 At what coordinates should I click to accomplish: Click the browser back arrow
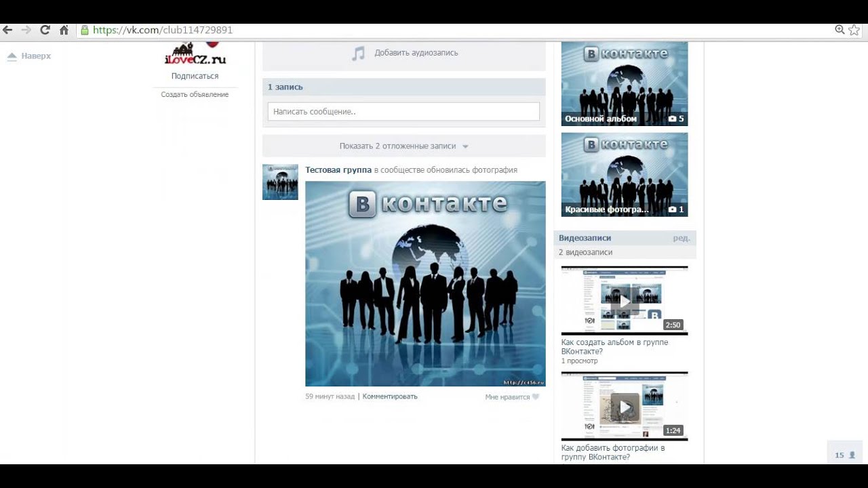7,30
